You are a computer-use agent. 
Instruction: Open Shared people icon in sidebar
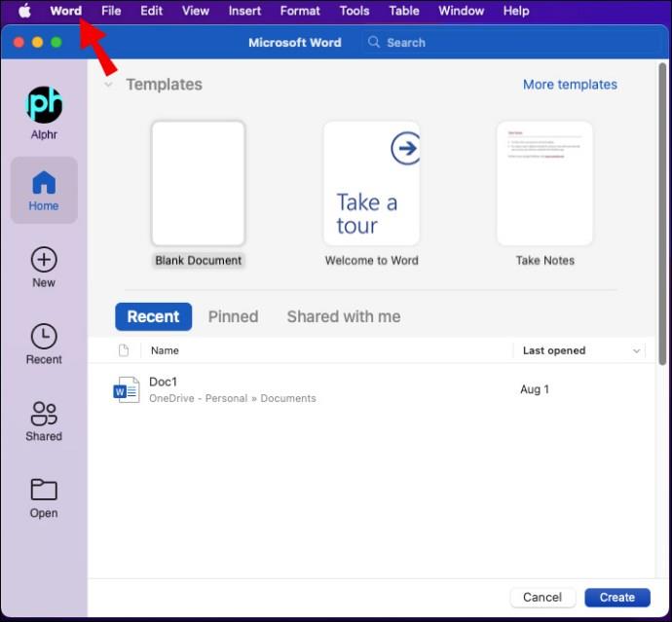tap(44, 414)
